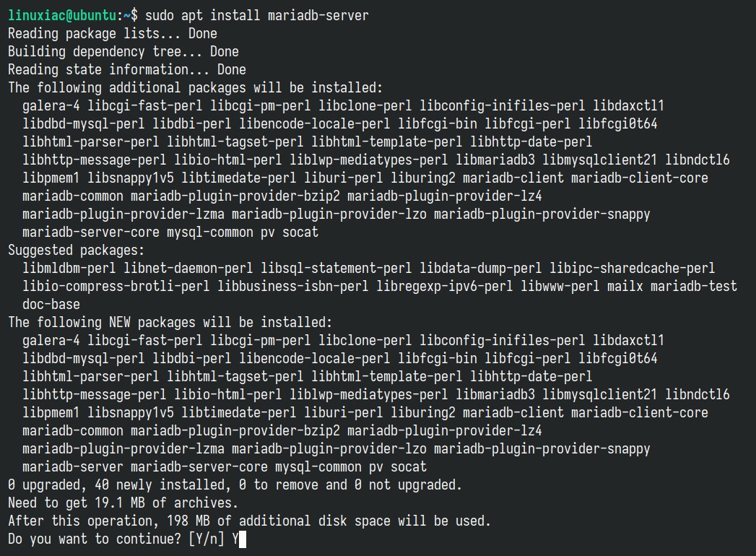Click the command 'sudo apt install mariadb-server'
756x556 pixels.
pyautogui.click(x=257, y=15)
